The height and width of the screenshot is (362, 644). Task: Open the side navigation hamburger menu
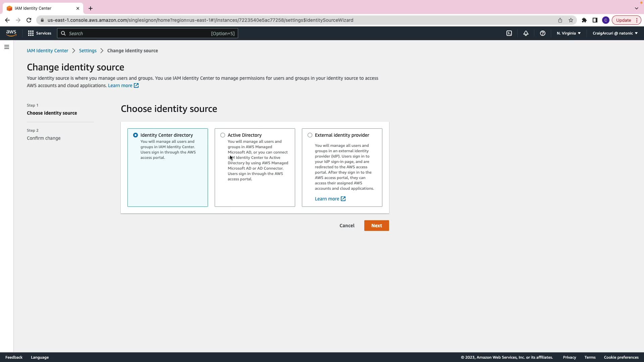(7, 47)
